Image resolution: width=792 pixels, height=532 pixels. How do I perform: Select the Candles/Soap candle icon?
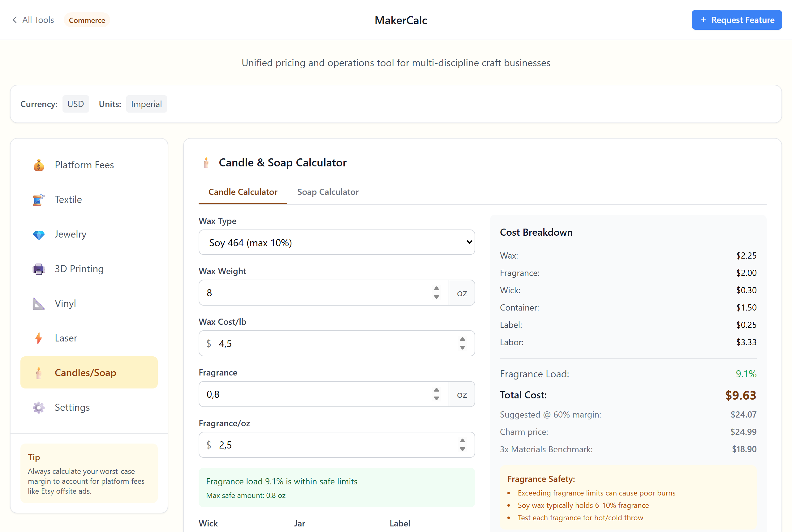39,372
